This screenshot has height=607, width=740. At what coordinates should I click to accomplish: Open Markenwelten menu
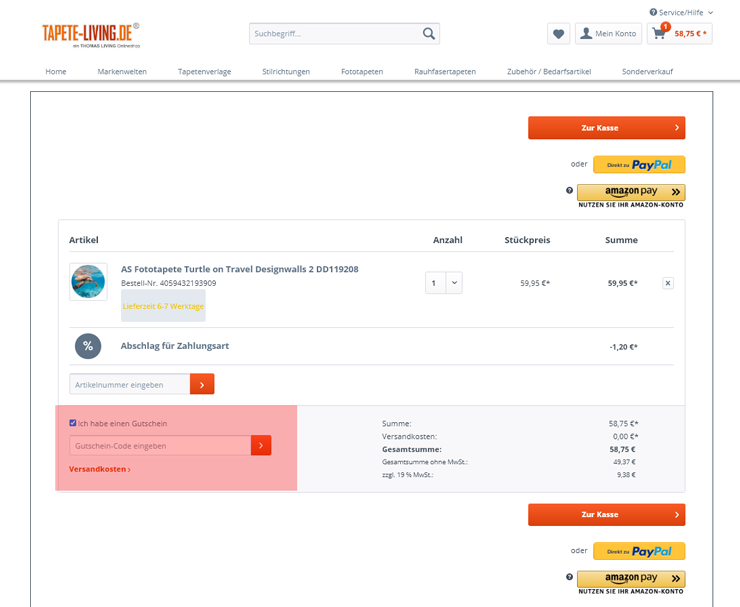[x=122, y=72]
